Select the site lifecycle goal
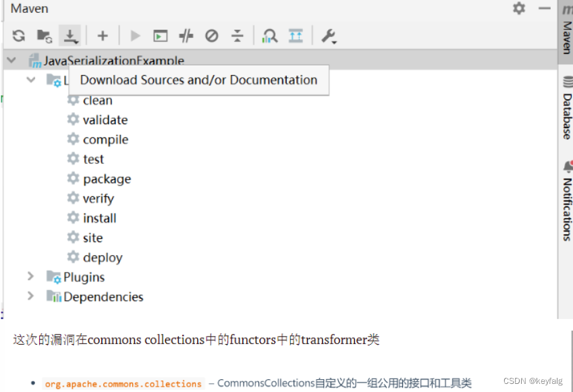Image resolution: width=573 pixels, height=392 pixels. [x=93, y=237]
